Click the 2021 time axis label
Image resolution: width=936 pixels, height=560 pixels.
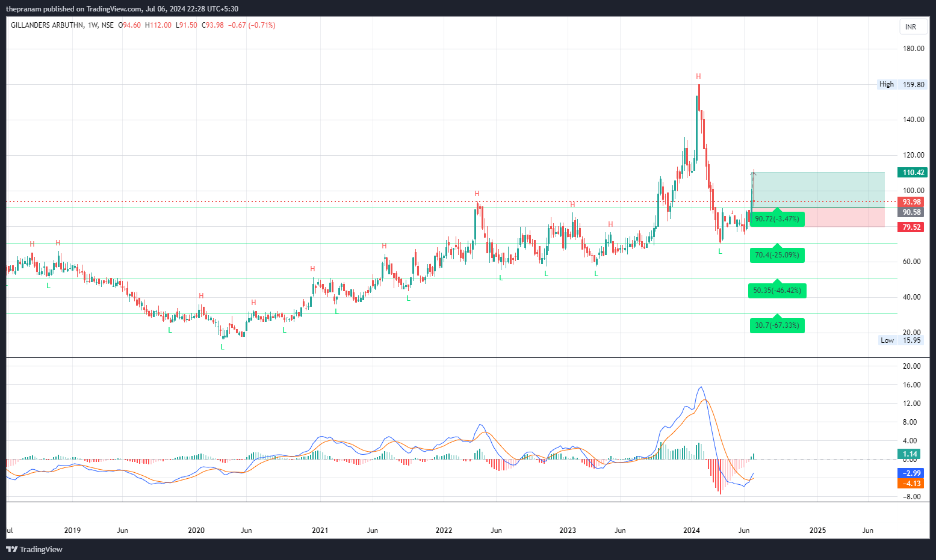click(320, 531)
